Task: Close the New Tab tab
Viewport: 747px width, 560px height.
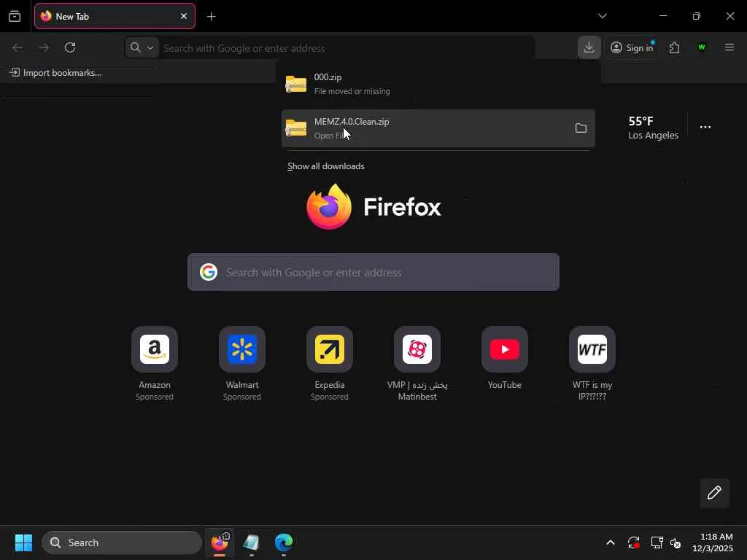Action: pos(183,16)
